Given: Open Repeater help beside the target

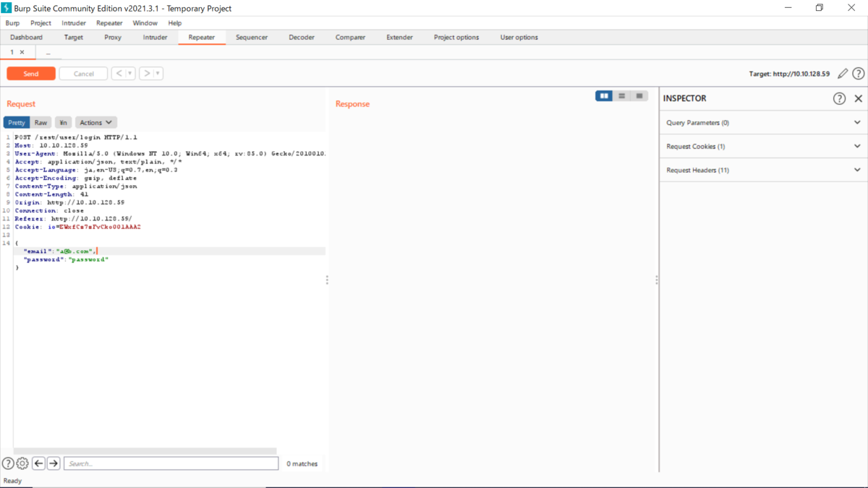Looking at the screenshot, I should 859,74.
